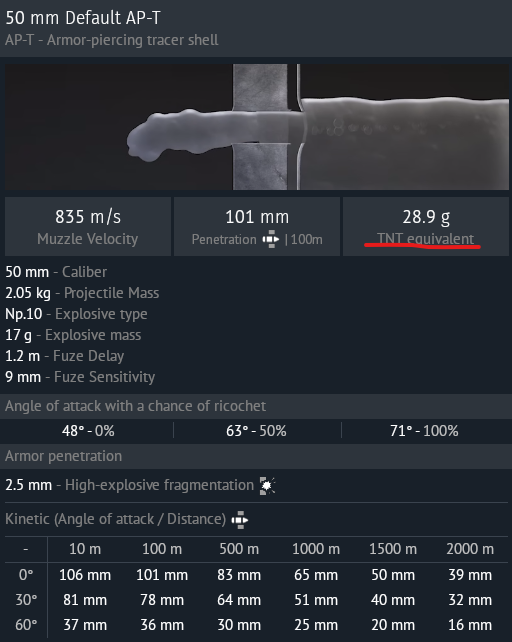
Task: Click the shell penetration preview image
Action: click(x=257, y=127)
